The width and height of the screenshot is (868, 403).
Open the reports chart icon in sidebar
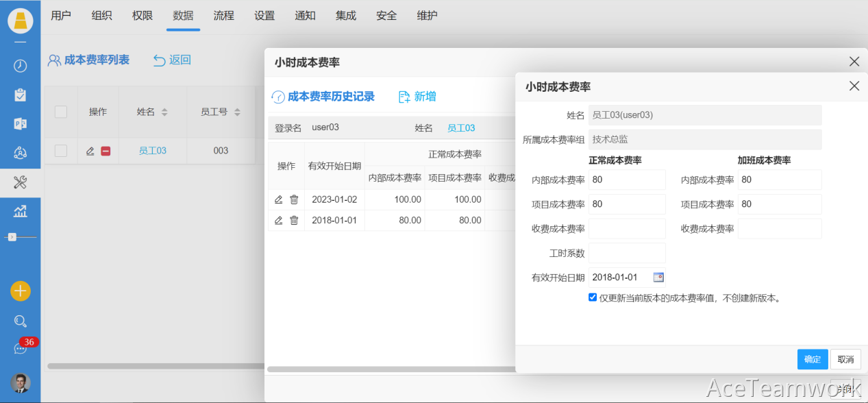click(x=21, y=212)
